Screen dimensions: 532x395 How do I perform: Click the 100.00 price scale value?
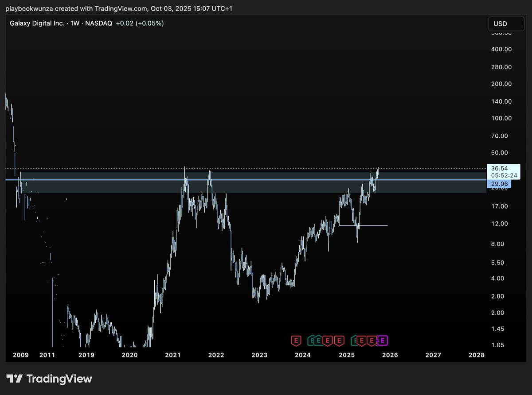coord(501,118)
